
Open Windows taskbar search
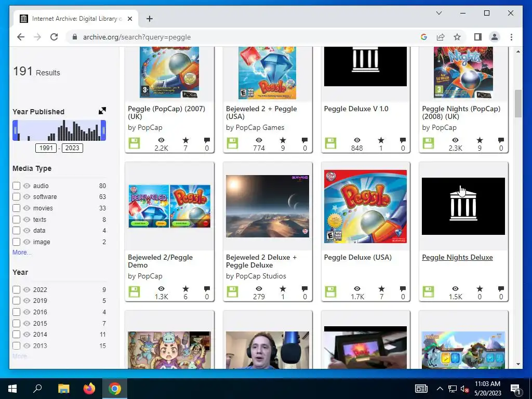click(37, 389)
